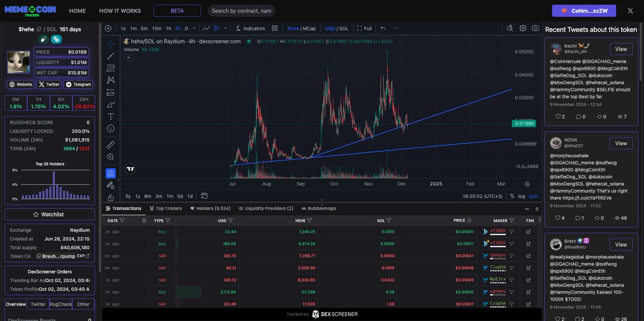Click the hehe cat token thumbnail
This screenshot has width=644, height=321.
(19, 62)
